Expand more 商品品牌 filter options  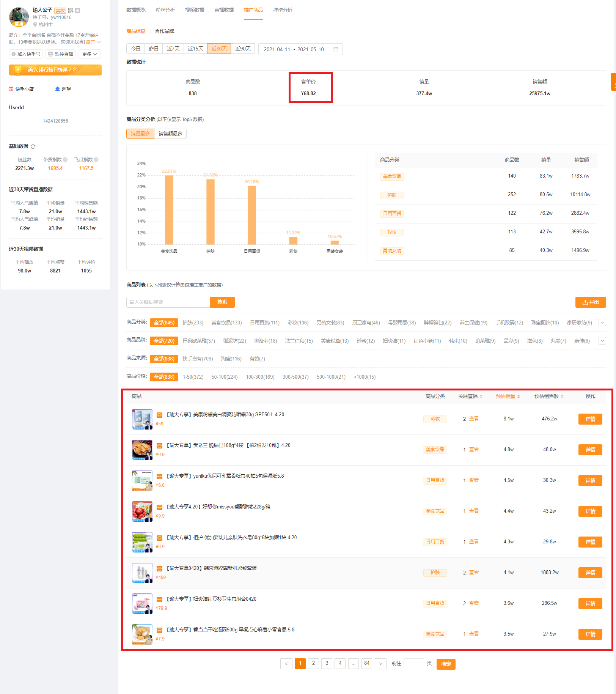click(x=602, y=341)
